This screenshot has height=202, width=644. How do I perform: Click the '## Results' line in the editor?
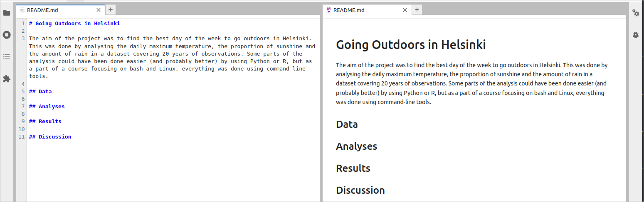45,122
